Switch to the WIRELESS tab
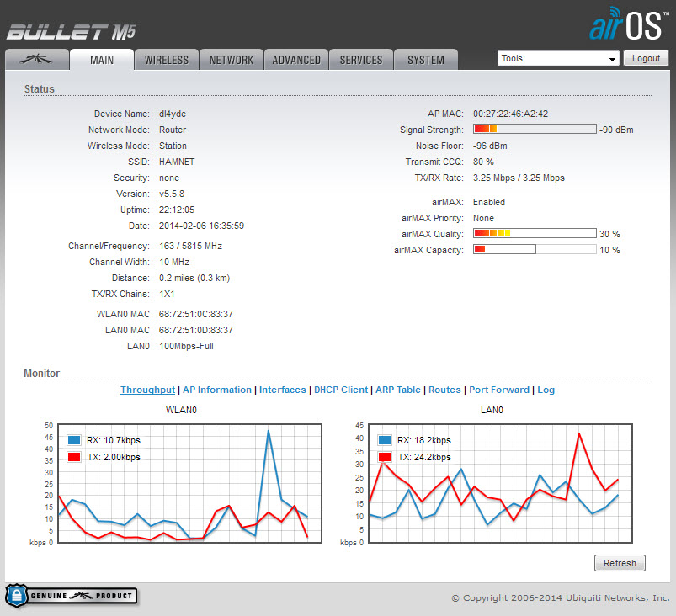 tap(167, 60)
